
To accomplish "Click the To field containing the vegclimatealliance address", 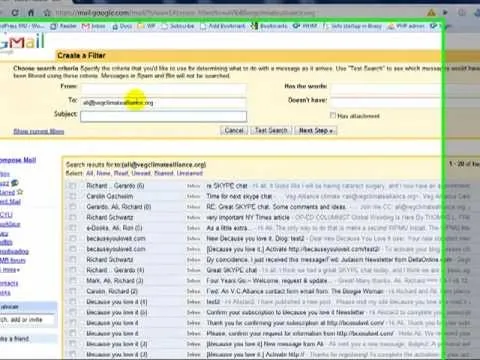I will pos(163,102).
